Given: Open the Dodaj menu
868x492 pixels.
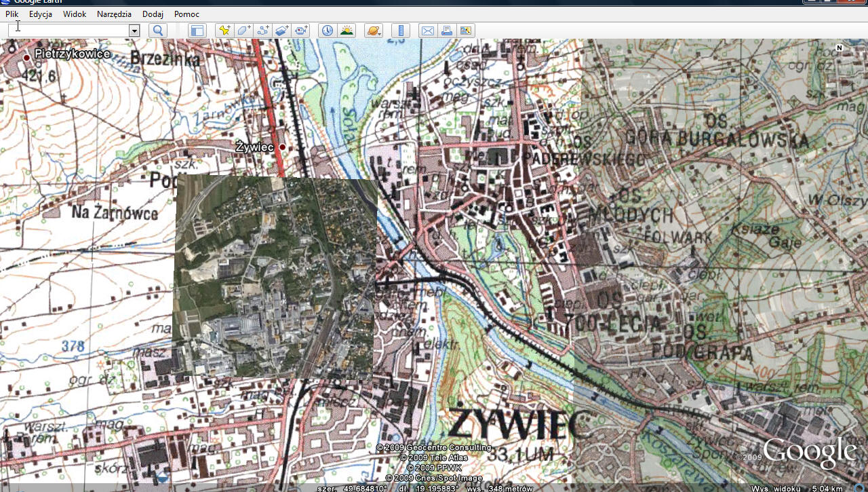Looking at the screenshot, I should tap(153, 14).
